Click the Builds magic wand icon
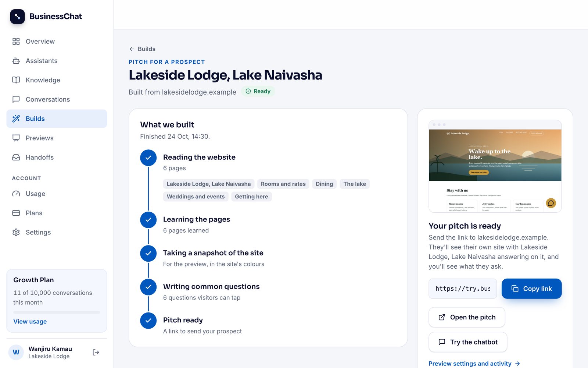 tap(16, 118)
